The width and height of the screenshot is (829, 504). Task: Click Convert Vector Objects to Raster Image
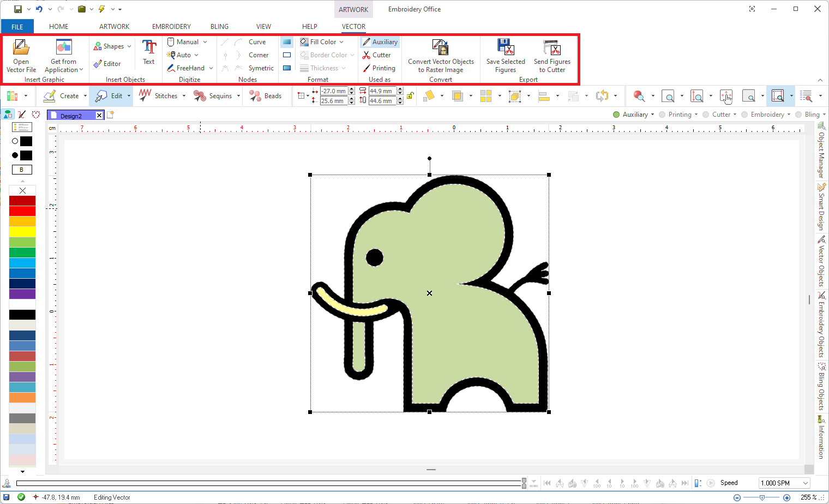[441, 56]
